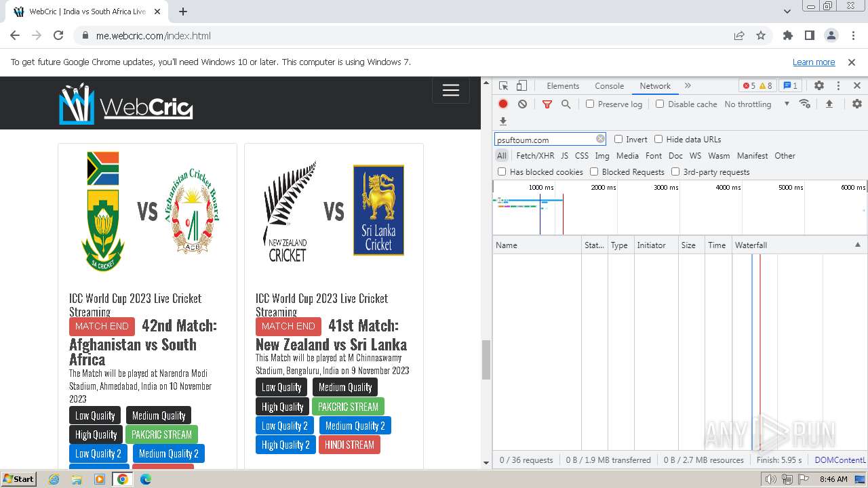The image size is (868, 488).
Task: Filter requests by JS type
Action: pyautogui.click(x=564, y=155)
